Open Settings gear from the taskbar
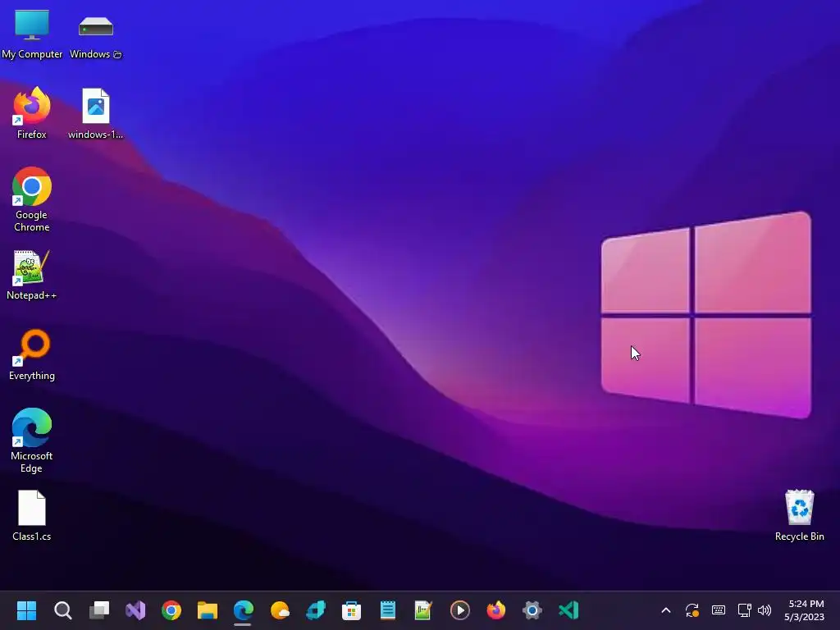The width and height of the screenshot is (840, 630). click(x=532, y=610)
